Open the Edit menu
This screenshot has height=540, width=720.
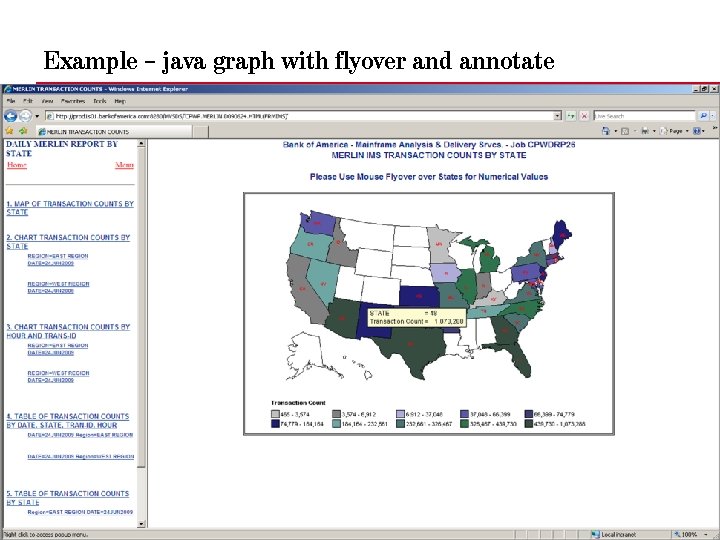[x=28, y=101]
